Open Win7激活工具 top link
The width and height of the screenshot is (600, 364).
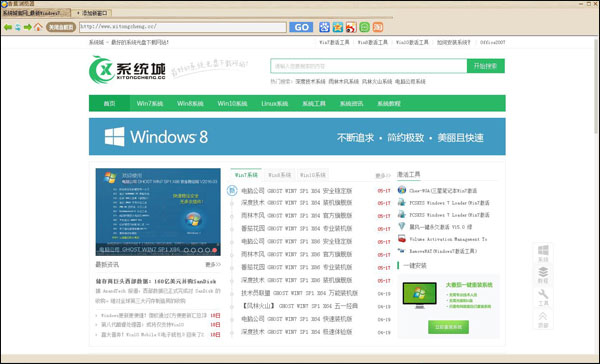click(x=334, y=42)
